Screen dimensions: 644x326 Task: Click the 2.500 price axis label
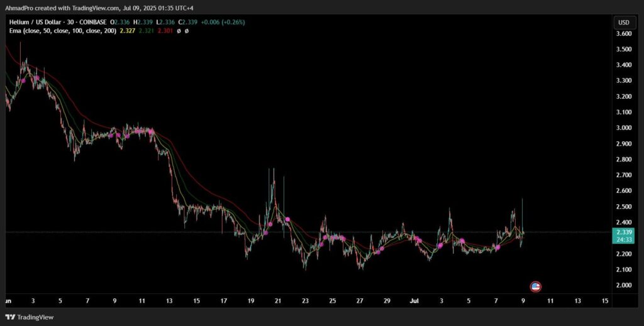pos(624,207)
